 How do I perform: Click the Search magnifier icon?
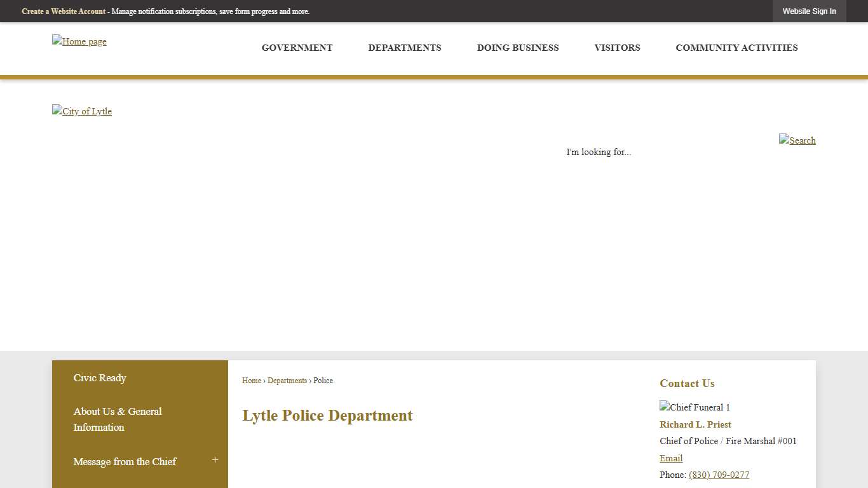pyautogui.click(x=797, y=140)
